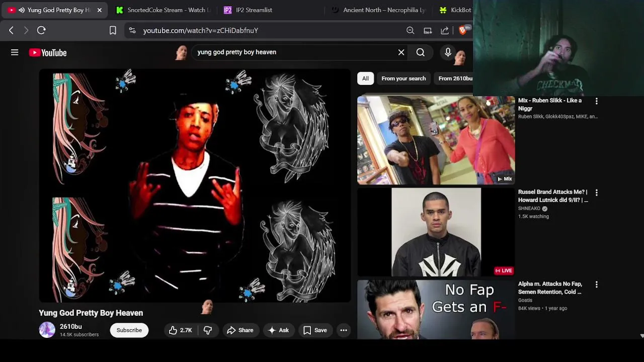This screenshot has height=362, width=644.
Task: Select the All filter chip
Action: [365, 78]
